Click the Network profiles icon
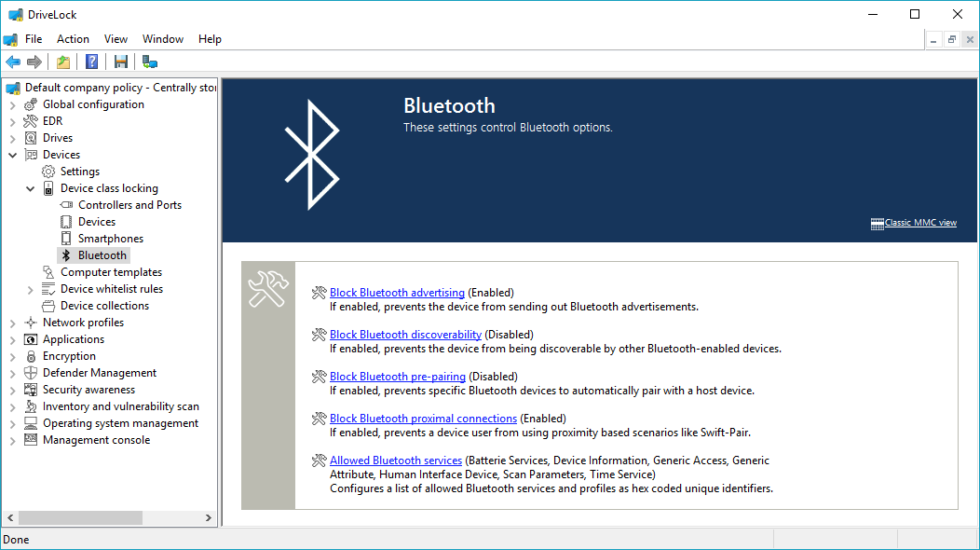980x550 pixels. tap(31, 323)
